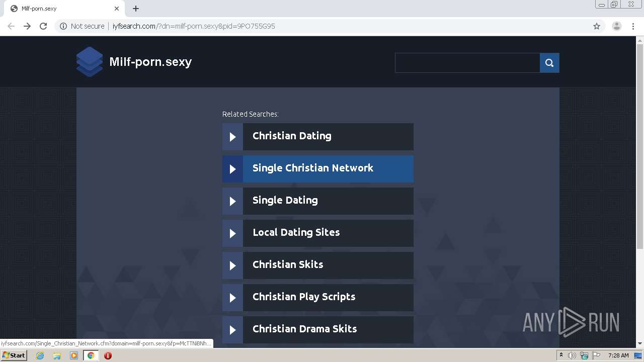This screenshot has height=362, width=644.
Task: Open the Christian Drama Skits link
Action: tap(305, 329)
